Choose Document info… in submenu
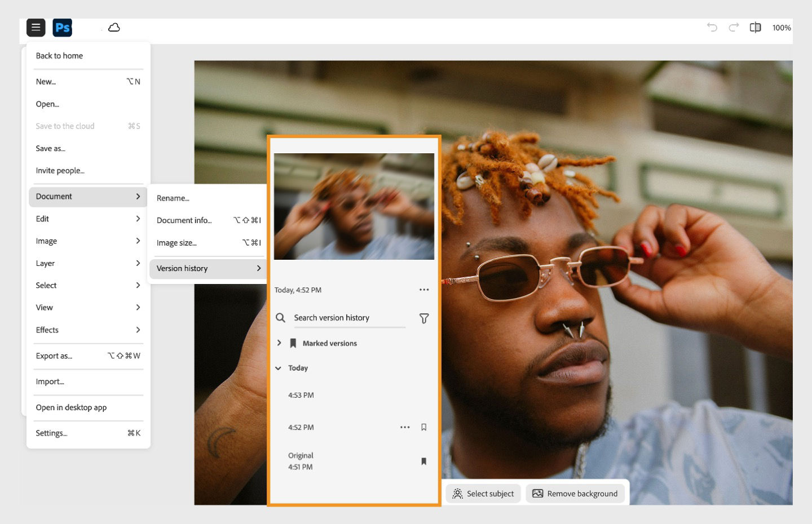This screenshot has height=524, width=812. (209, 220)
